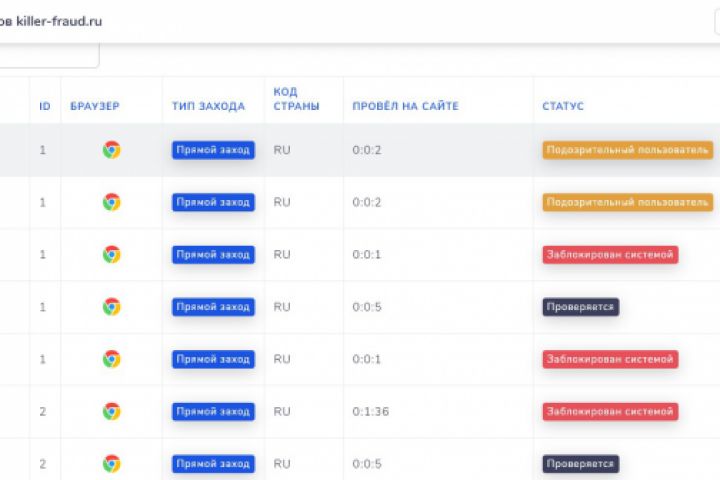Select time 0:0:5 in ID 1 row
The width and height of the screenshot is (720, 480).
[367, 307]
